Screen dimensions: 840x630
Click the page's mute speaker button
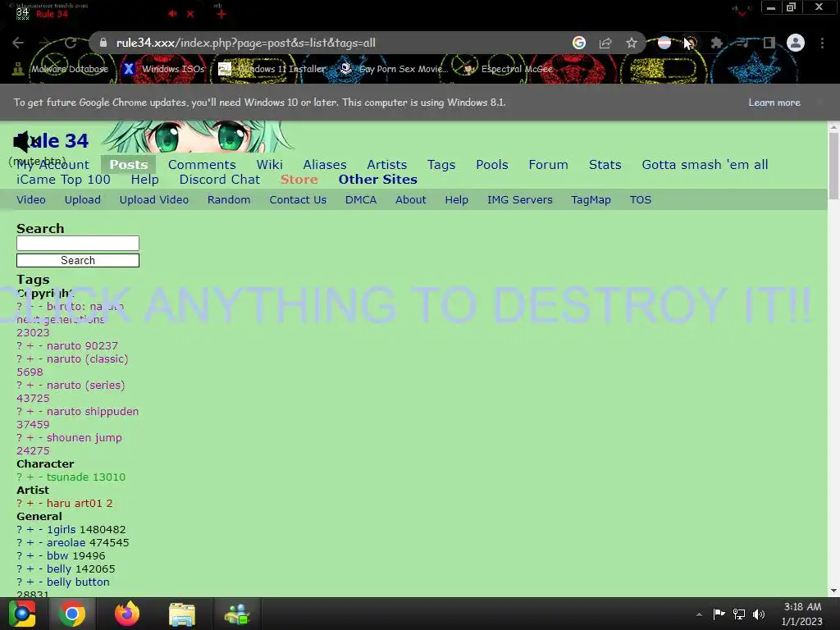(24, 141)
